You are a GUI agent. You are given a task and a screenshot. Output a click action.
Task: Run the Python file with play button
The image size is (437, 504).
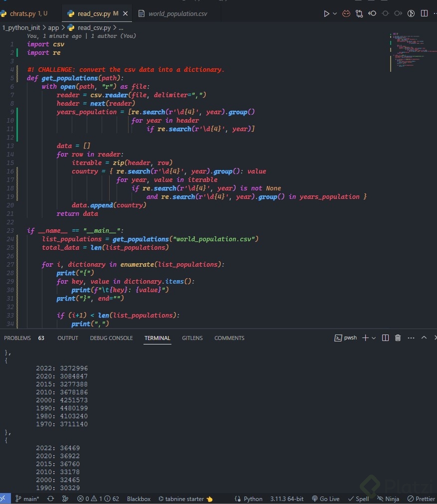pos(326,13)
